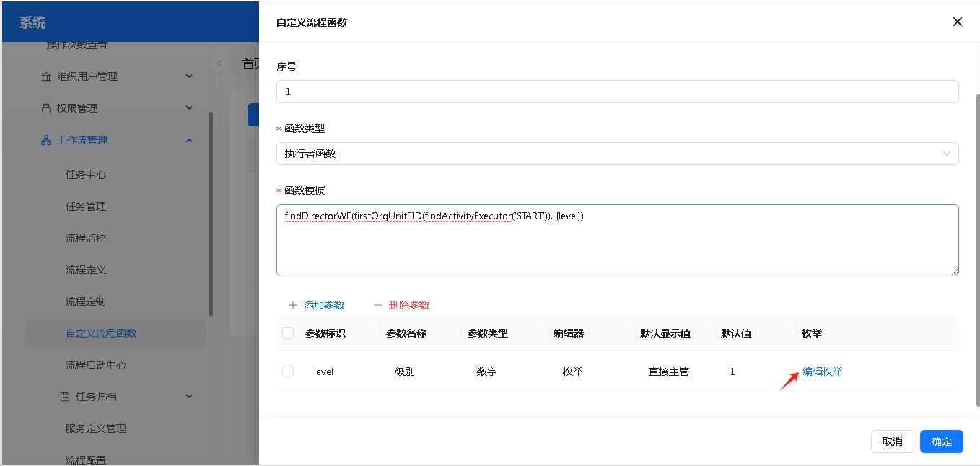Click the 参数名称 column header
The image size is (980, 466).
pyautogui.click(x=406, y=333)
